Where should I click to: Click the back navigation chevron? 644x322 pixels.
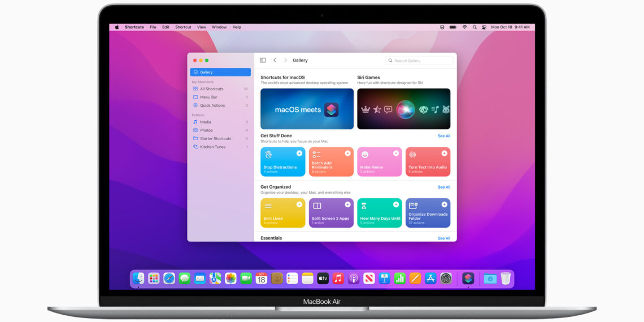(275, 60)
